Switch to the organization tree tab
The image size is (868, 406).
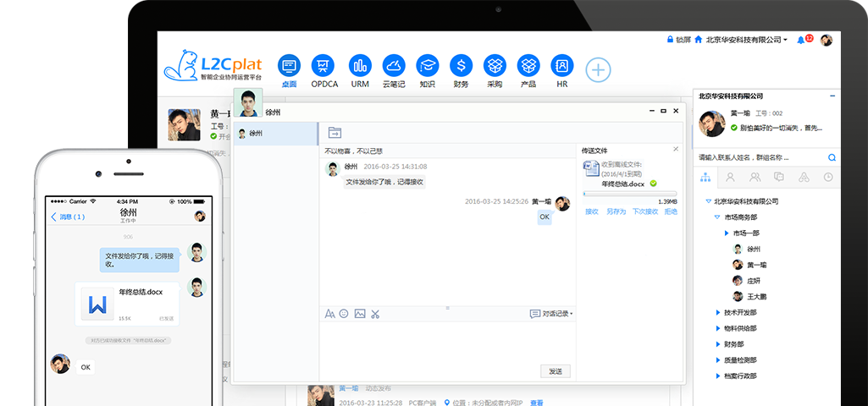point(705,178)
